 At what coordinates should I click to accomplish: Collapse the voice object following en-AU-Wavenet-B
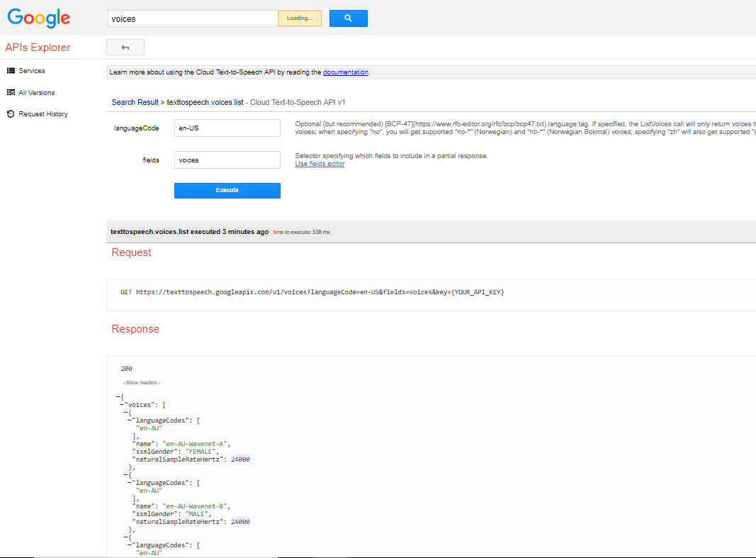[126, 537]
